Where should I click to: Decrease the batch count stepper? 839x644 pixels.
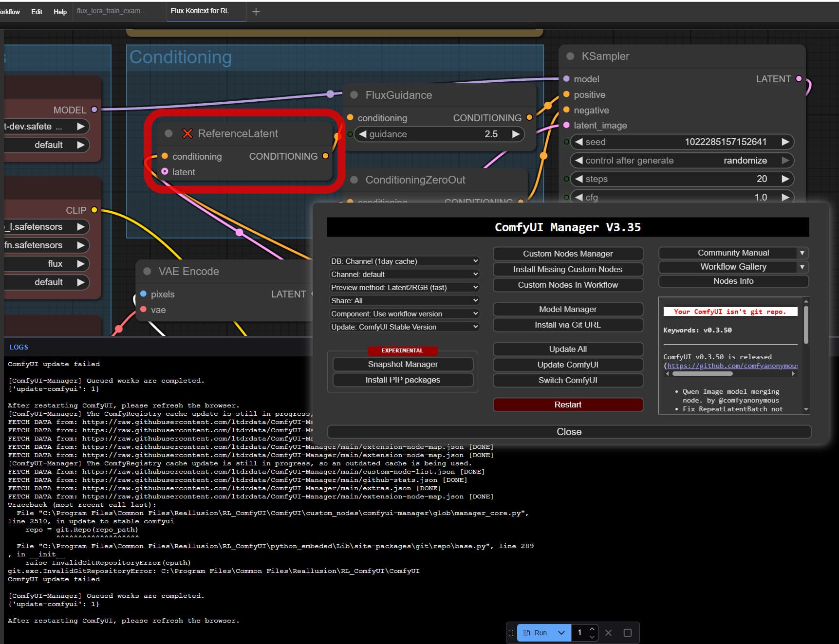pos(592,637)
